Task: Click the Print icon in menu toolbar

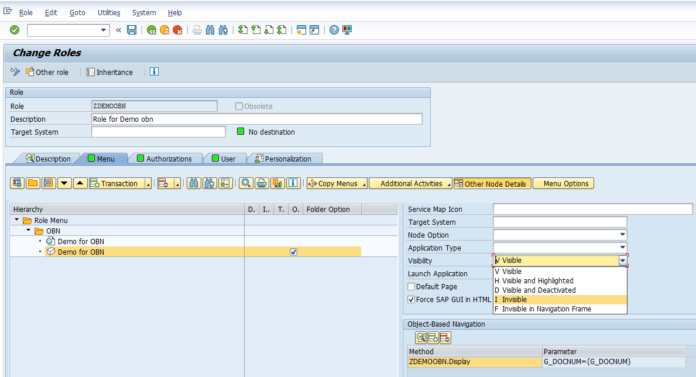Action: click(x=262, y=183)
